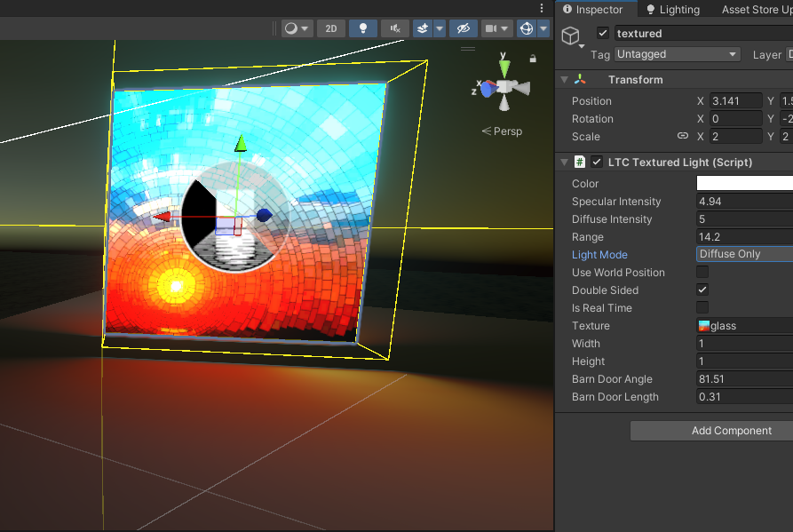Switch to the Inspector tab
The image size is (793, 532).
click(x=592, y=10)
